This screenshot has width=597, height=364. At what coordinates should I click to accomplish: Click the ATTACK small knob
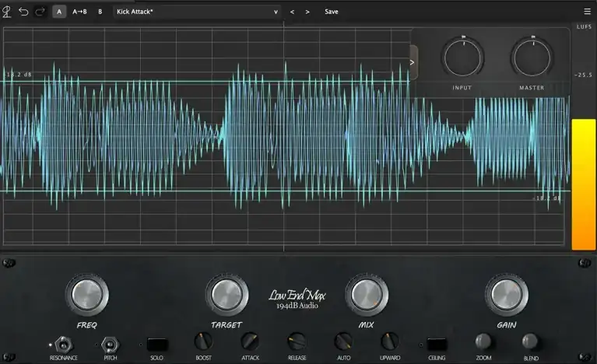click(250, 341)
